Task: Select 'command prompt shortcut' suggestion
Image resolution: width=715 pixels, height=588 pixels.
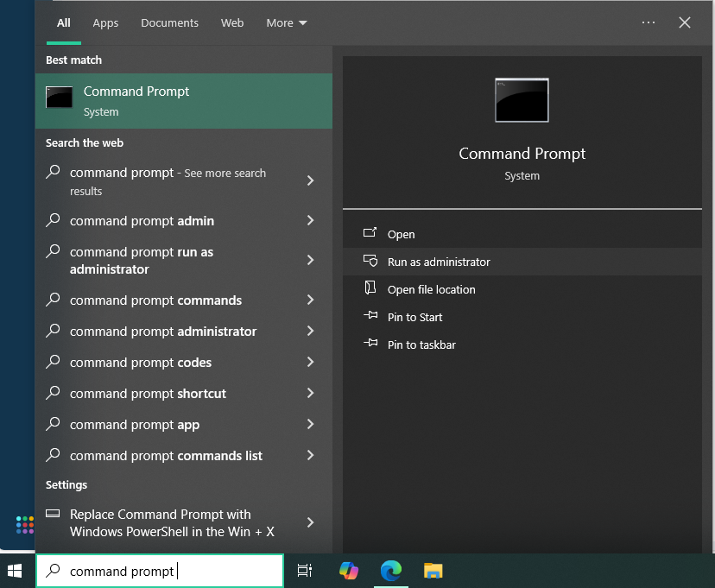Action: click(x=183, y=393)
